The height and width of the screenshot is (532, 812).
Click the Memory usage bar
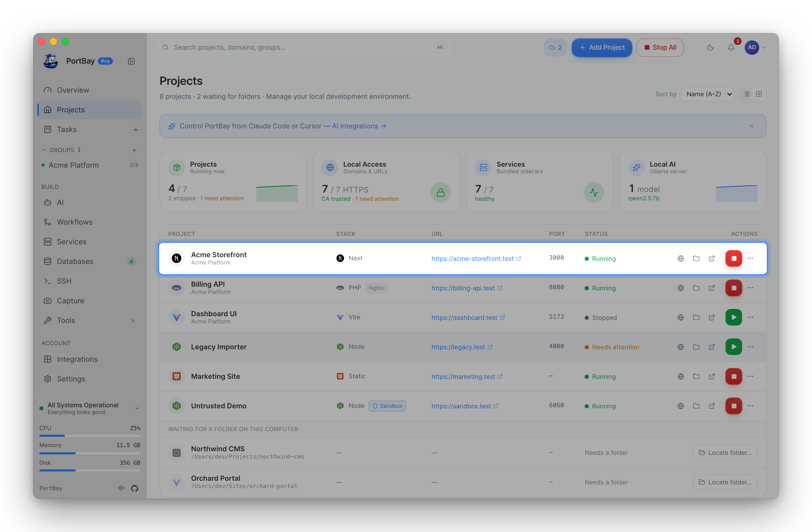tap(90, 453)
